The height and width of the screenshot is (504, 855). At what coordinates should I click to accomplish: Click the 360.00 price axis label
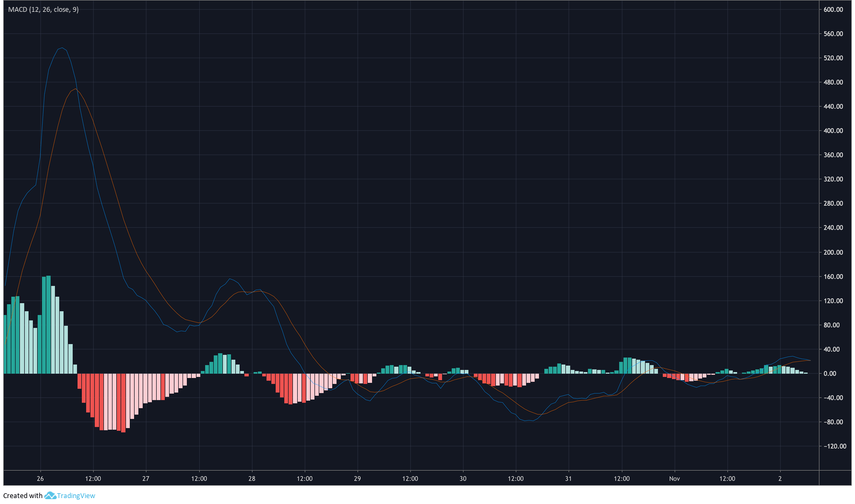coord(833,155)
